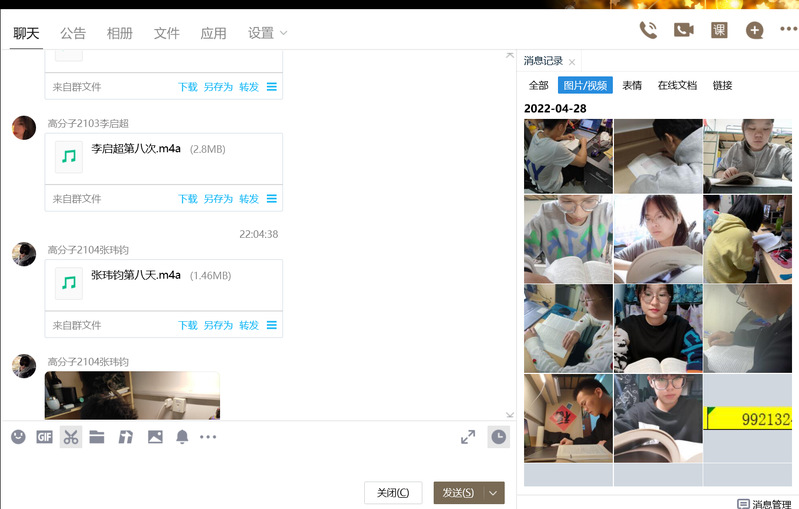Open the group class (课) feature
The image size is (799, 509).
point(719,30)
